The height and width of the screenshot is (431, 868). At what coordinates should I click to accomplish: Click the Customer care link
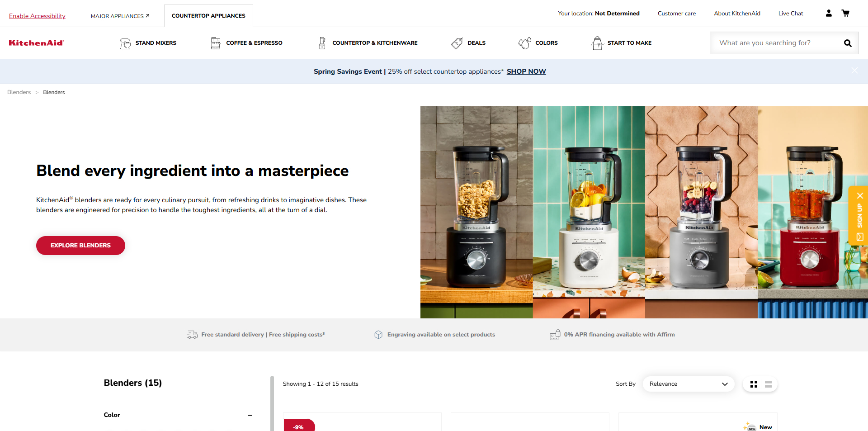pyautogui.click(x=677, y=14)
